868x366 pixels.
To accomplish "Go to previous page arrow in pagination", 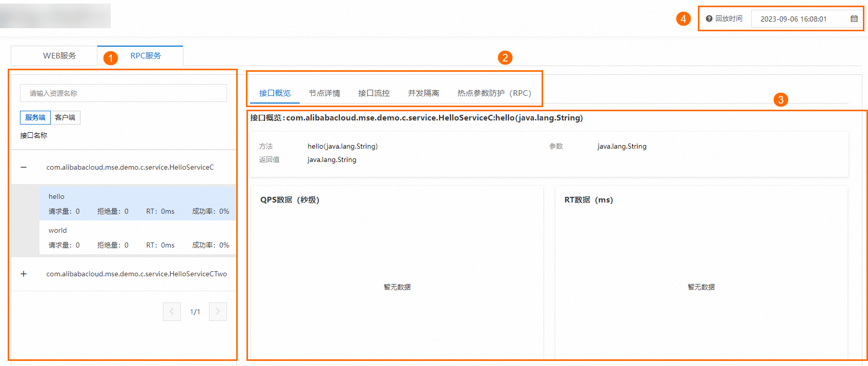I will (x=172, y=312).
